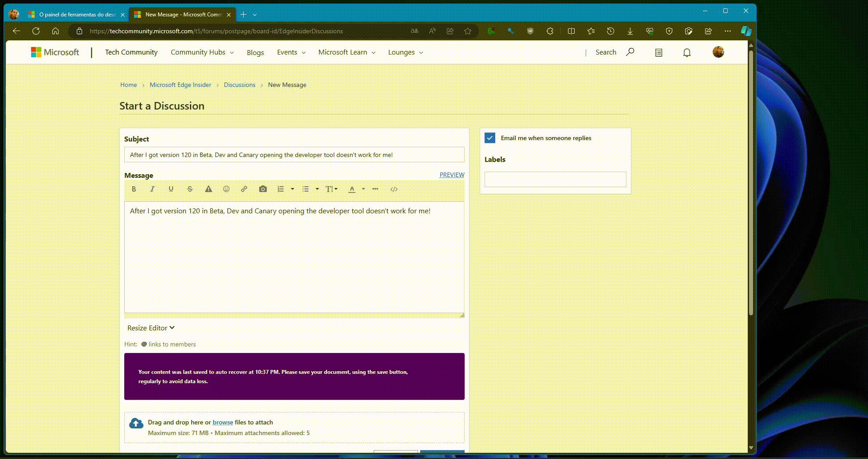Open the Blogs menu item
This screenshot has width=868, height=459.
click(x=255, y=52)
